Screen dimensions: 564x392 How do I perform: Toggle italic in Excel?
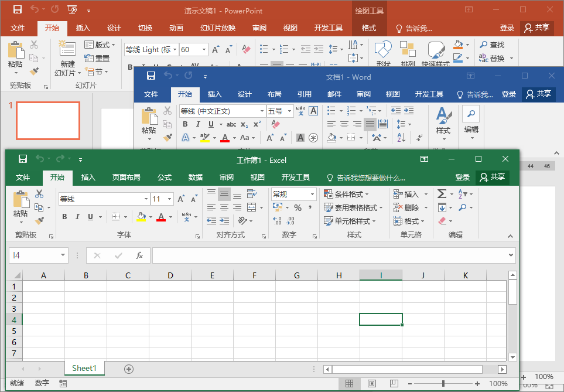77,217
